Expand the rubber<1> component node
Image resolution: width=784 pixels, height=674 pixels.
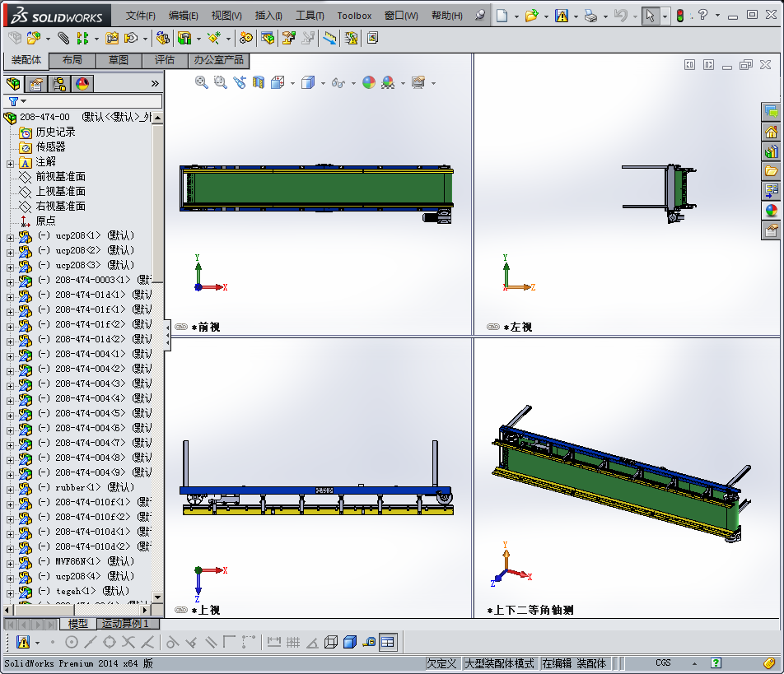coord(10,490)
